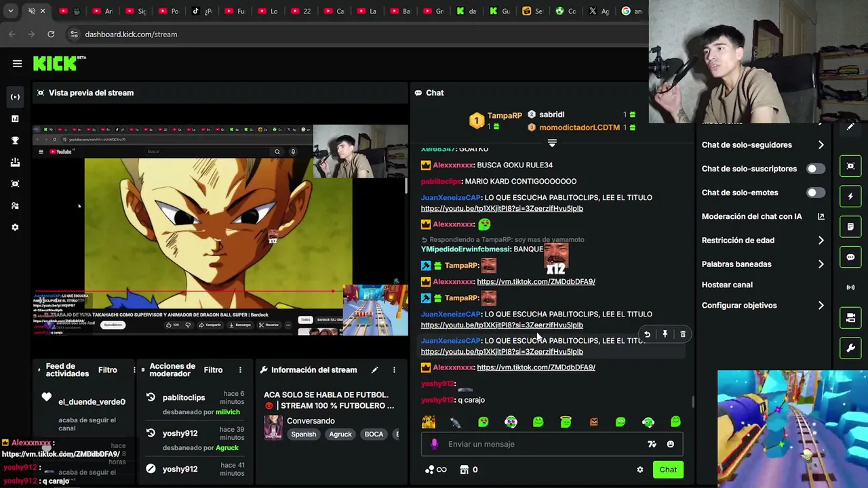Click the BOCA stream tag
Screen dimensions: 868x488
pos(374,434)
